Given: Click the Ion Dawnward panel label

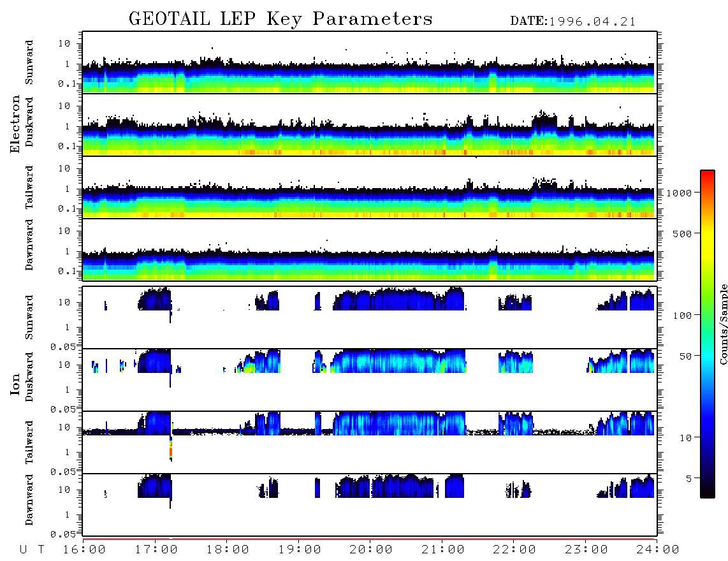Looking at the screenshot, I should [x=29, y=500].
